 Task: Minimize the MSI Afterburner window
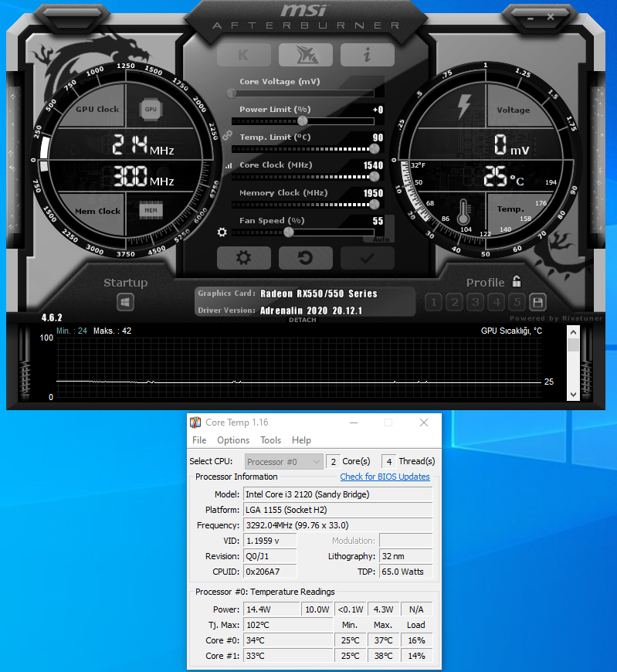tap(531, 19)
